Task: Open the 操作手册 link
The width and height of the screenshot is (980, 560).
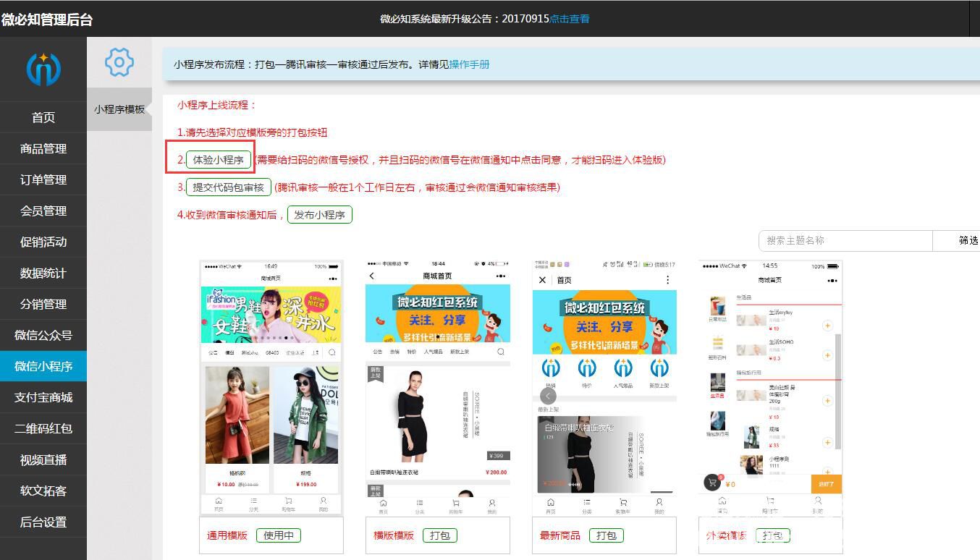Action: tap(469, 64)
